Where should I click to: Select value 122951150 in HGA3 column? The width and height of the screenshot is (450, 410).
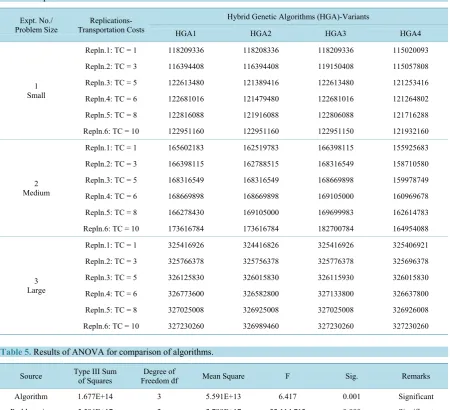point(335,131)
